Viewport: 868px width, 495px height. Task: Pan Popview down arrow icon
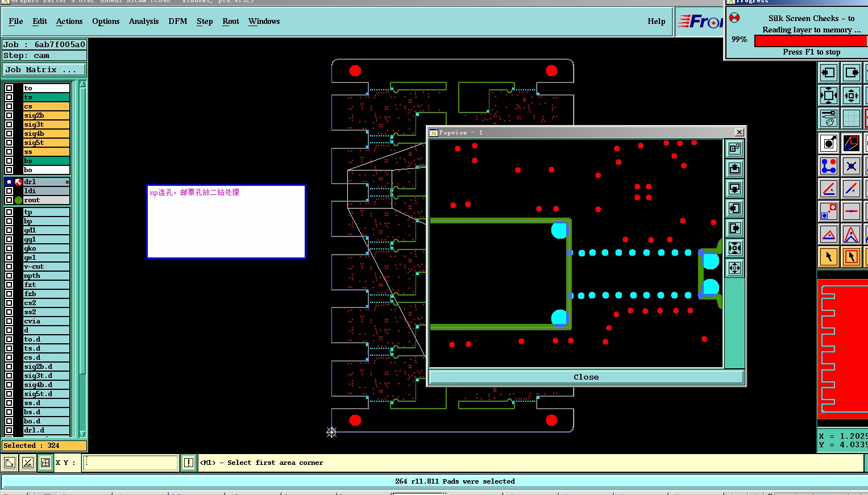pyautogui.click(x=735, y=188)
